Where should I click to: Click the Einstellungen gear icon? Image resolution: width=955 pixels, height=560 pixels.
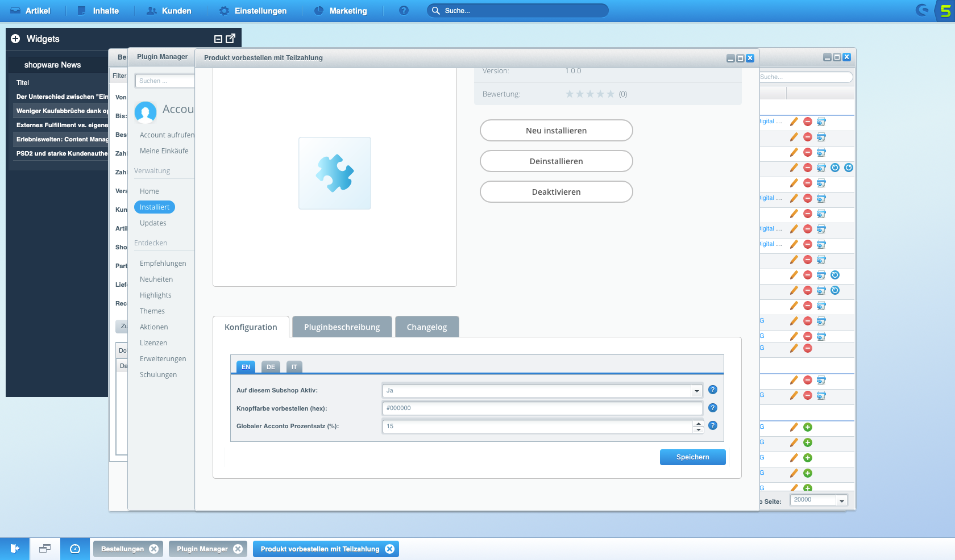click(x=224, y=11)
